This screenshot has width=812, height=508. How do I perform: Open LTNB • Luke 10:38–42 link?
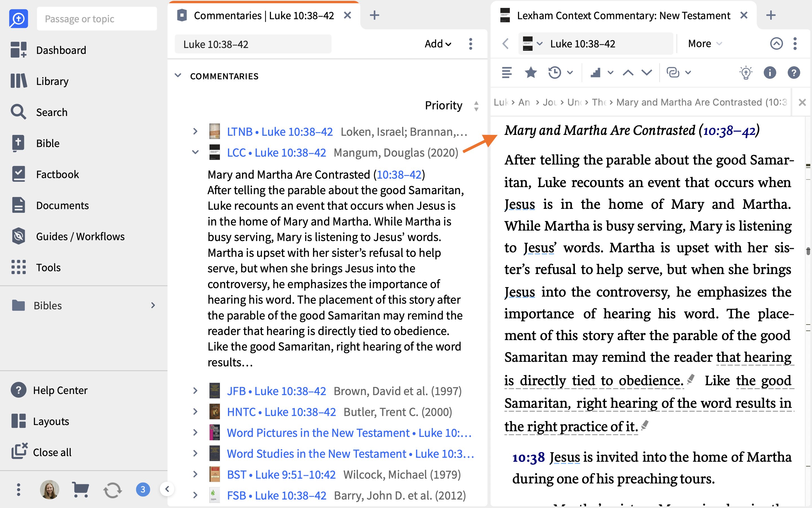click(280, 132)
